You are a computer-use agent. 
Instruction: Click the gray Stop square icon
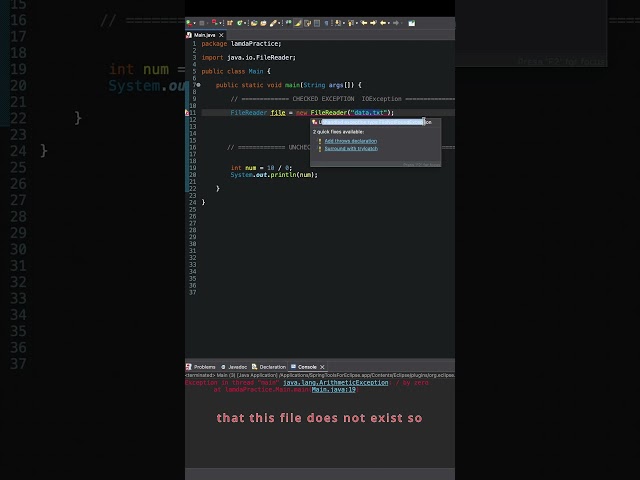tap(202, 23)
